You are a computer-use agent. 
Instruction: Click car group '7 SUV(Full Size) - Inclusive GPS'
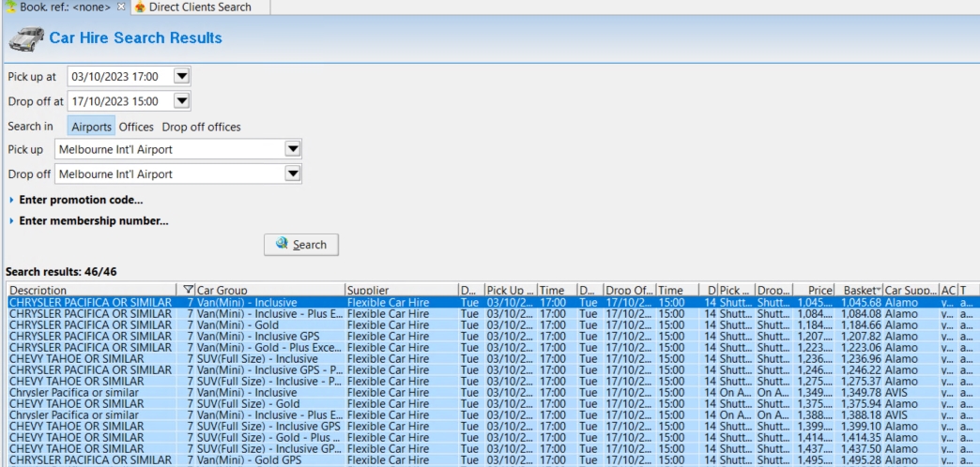point(263,427)
